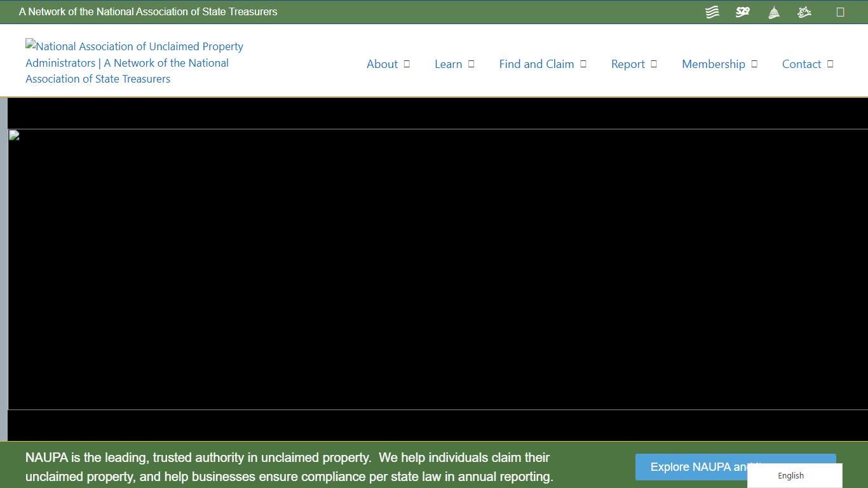Click the State Treasurers network banner text
The width and height of the screenshot is (868, 488).
pos(149,11)
